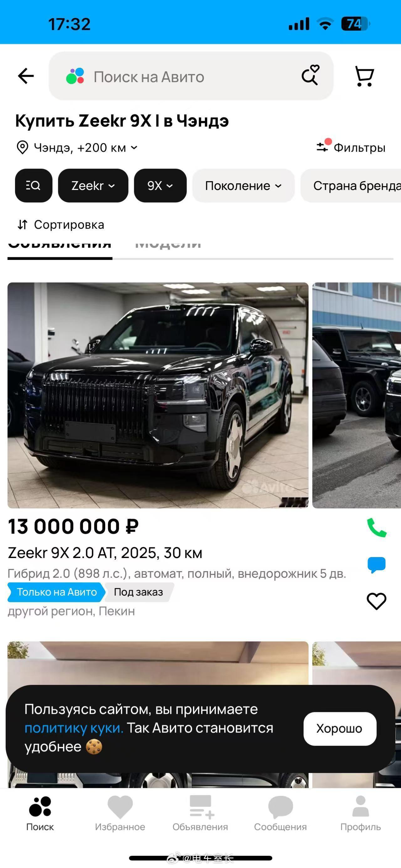Open the shopping cart icon
The width and height of the screenshot is (401, 868).
tap(365, 76)
